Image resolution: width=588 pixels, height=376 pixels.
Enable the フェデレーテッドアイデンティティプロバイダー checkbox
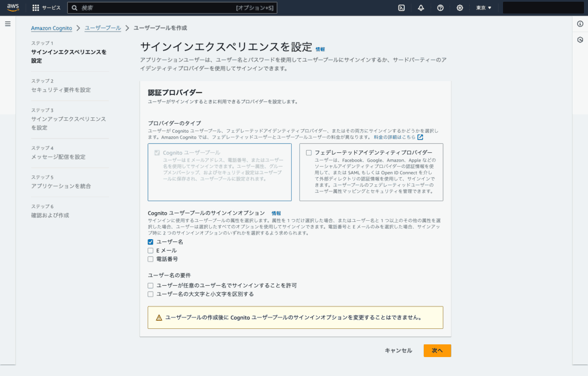(x=309, y=152)
